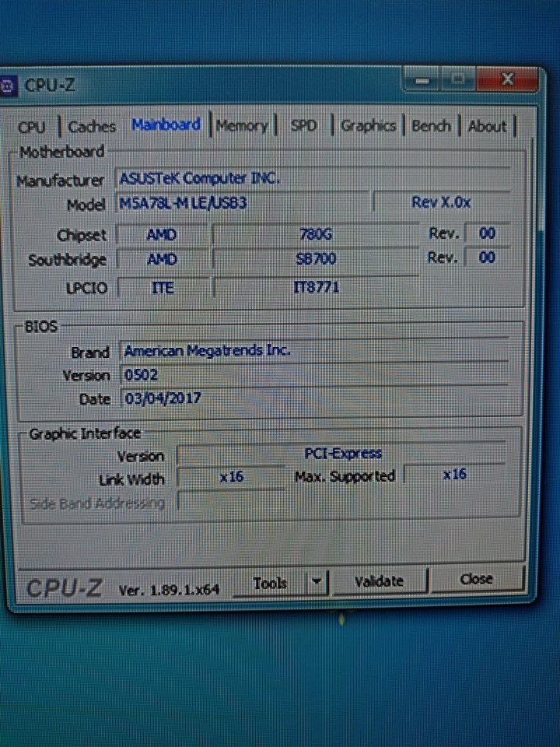
Task: Click the BIOS date 03/04/2017 field
Action: point(314,398)
